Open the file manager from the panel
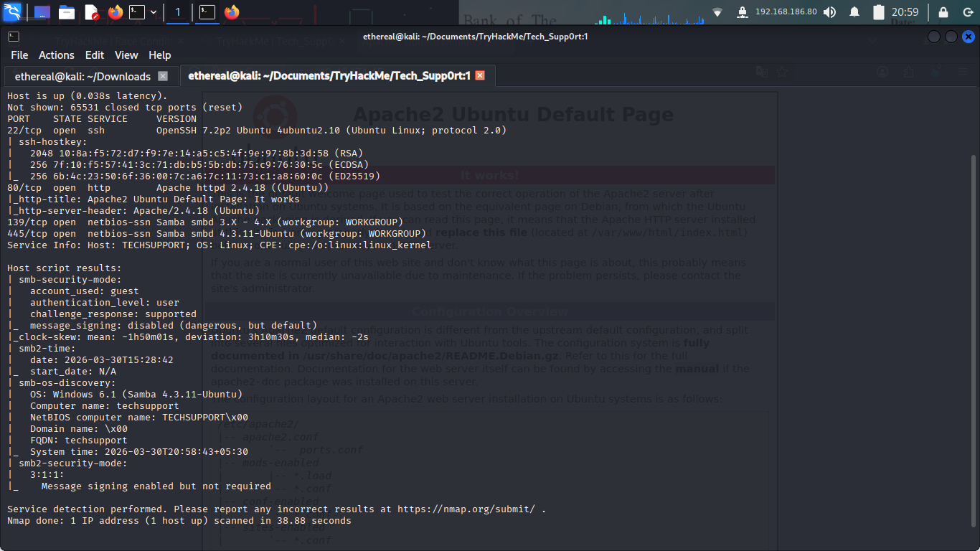 [67, 12]
